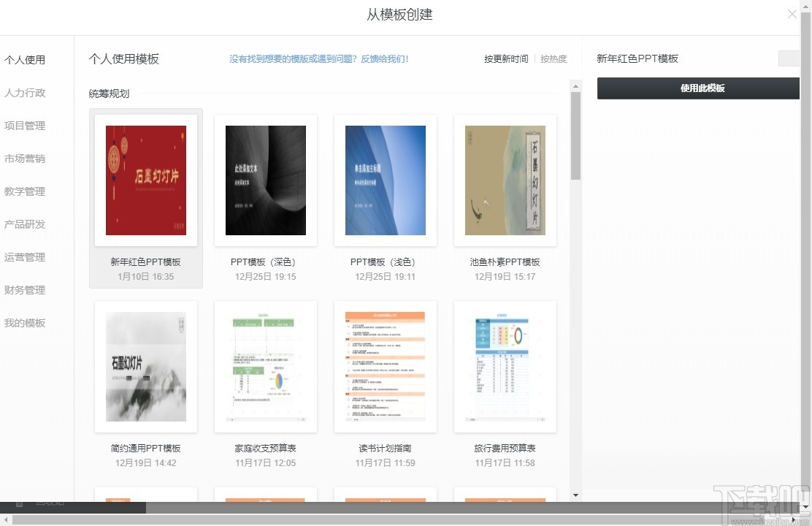Click the 统筹规划 section heading
Viewport: 812px width, 526px height.
109,94
